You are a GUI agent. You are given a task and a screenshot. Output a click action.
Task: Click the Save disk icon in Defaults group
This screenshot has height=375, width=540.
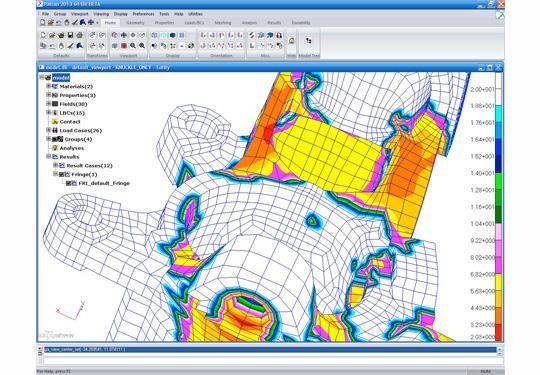pyautogui.click(x=70, y=35)
